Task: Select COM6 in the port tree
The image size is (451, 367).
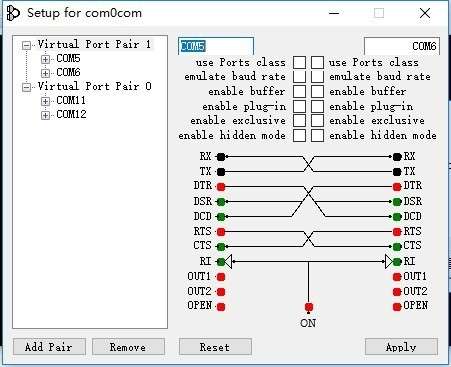Action: click(68, 72)
